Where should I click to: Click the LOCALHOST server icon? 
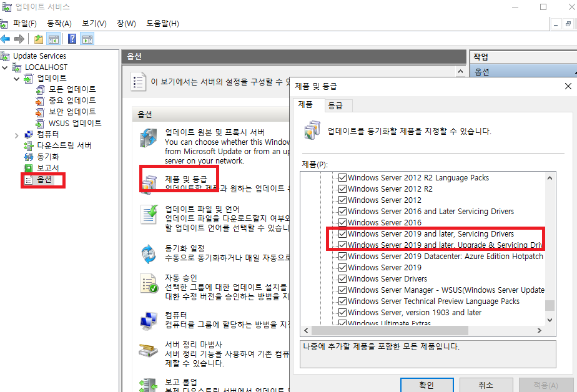pos(17,67)
